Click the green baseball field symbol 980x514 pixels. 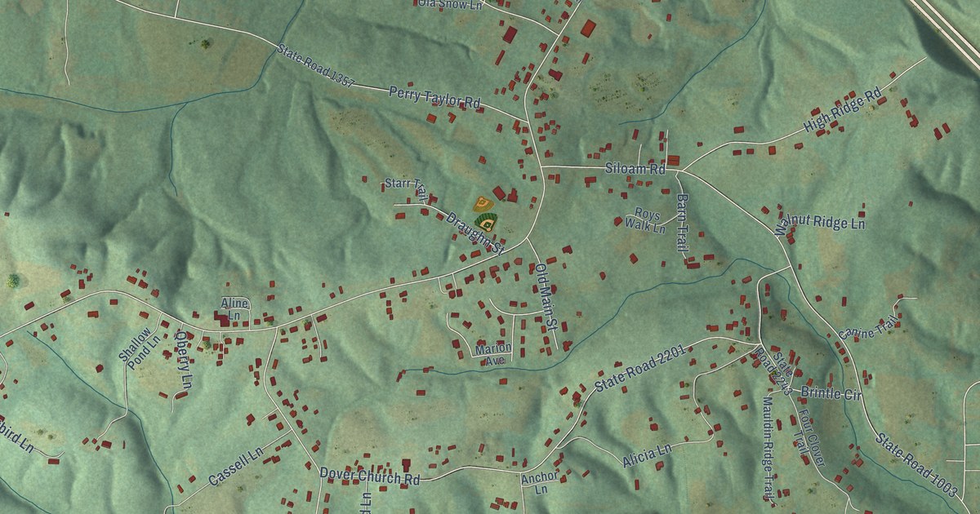pyautogui.click(x=487, y=221)
